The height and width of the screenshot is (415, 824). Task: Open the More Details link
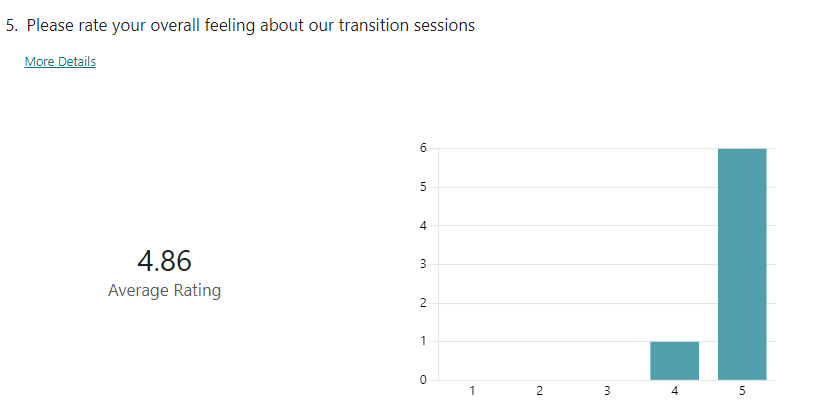60,62
